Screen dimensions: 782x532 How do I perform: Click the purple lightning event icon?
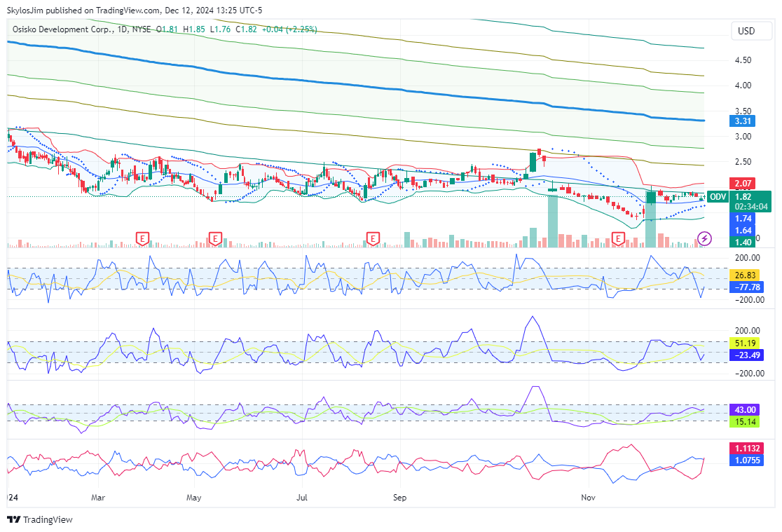[x=704, y=238]
